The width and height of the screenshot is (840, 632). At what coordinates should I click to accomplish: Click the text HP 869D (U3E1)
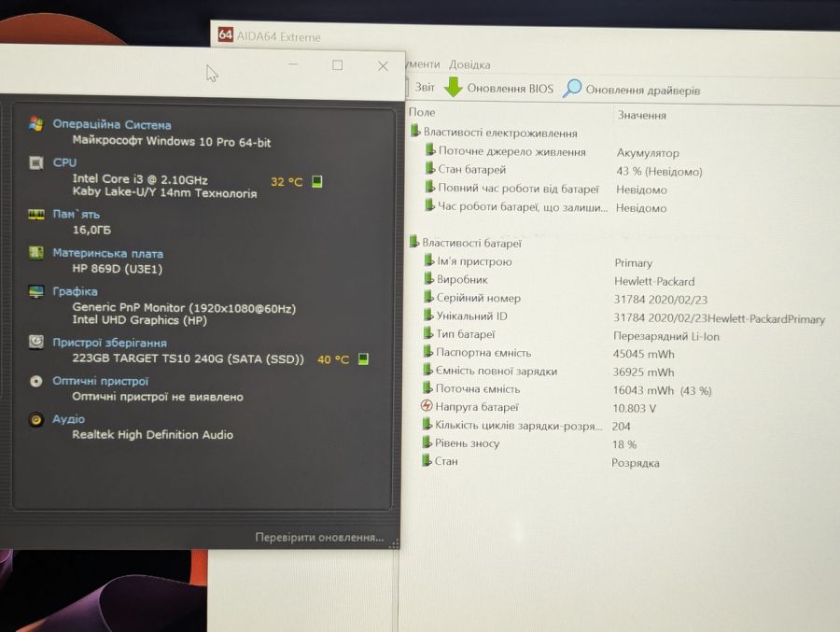tap(118, 269)
